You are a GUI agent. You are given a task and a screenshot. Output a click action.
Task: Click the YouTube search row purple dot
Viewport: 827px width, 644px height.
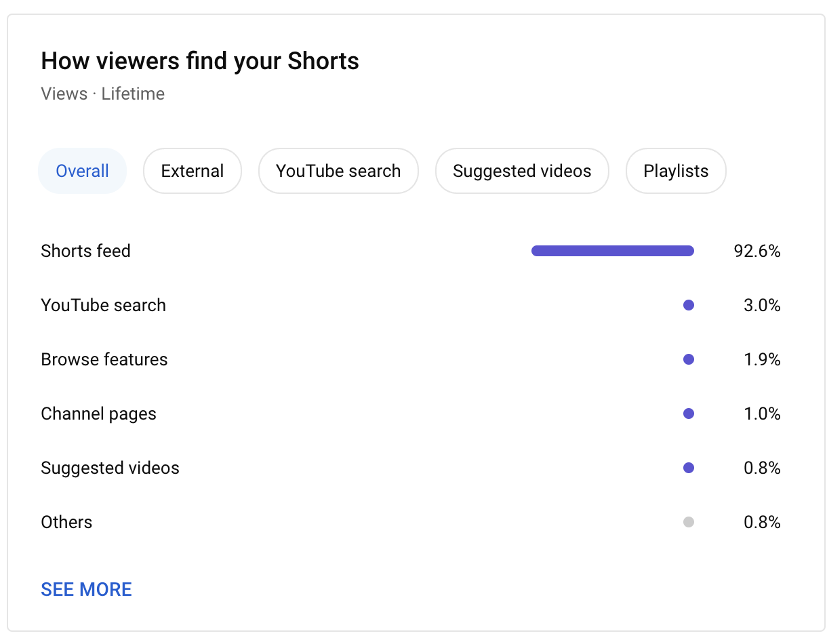(x=689, y=305)
